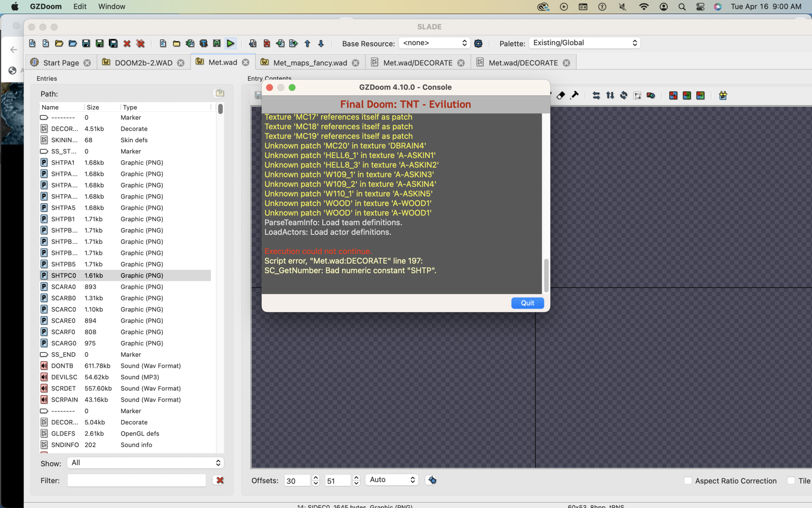Click the Y offset stepper arrows
The image size is (812, 508).
[x=356, y=480]
